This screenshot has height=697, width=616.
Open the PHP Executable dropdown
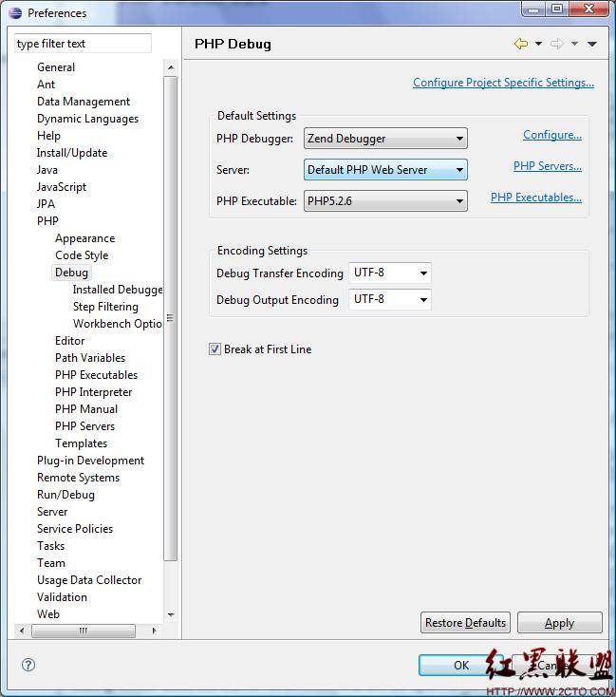[385, 201]
